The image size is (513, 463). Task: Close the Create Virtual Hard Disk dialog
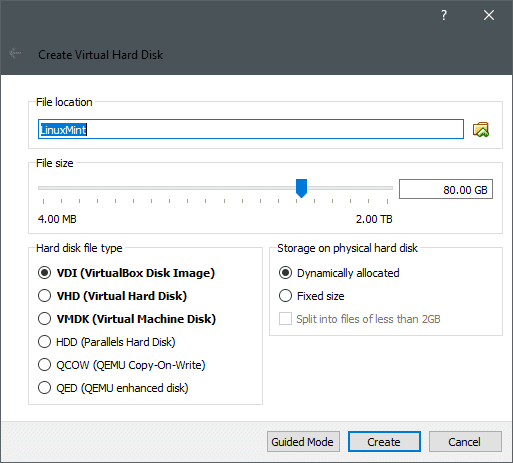(x=489, y=15)
